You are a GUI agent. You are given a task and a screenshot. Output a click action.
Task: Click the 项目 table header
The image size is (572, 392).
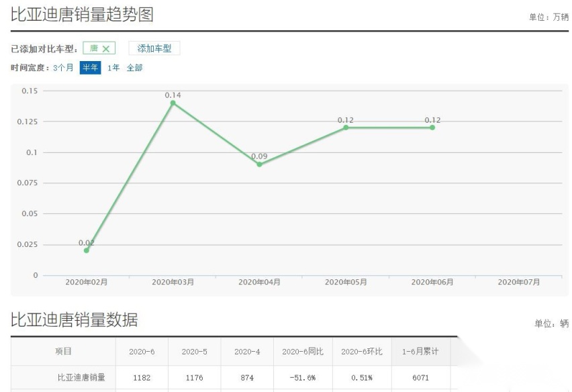[x=64, y=352]
